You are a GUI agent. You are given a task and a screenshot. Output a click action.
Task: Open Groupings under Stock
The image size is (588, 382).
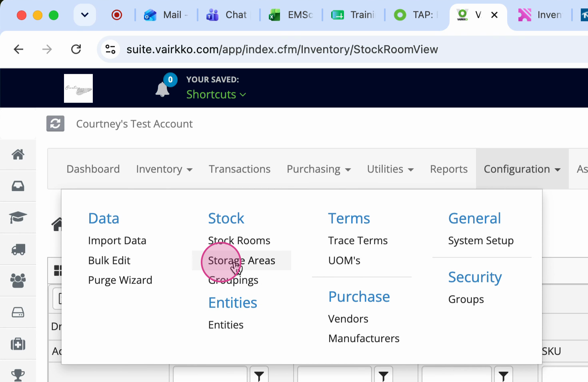pyautogui.click(x=233, y=280)
